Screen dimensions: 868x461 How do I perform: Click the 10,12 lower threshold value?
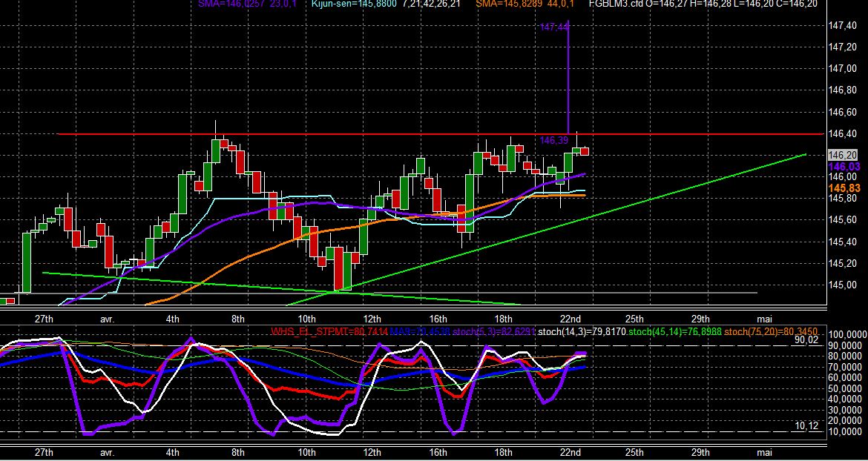point(806,426)
